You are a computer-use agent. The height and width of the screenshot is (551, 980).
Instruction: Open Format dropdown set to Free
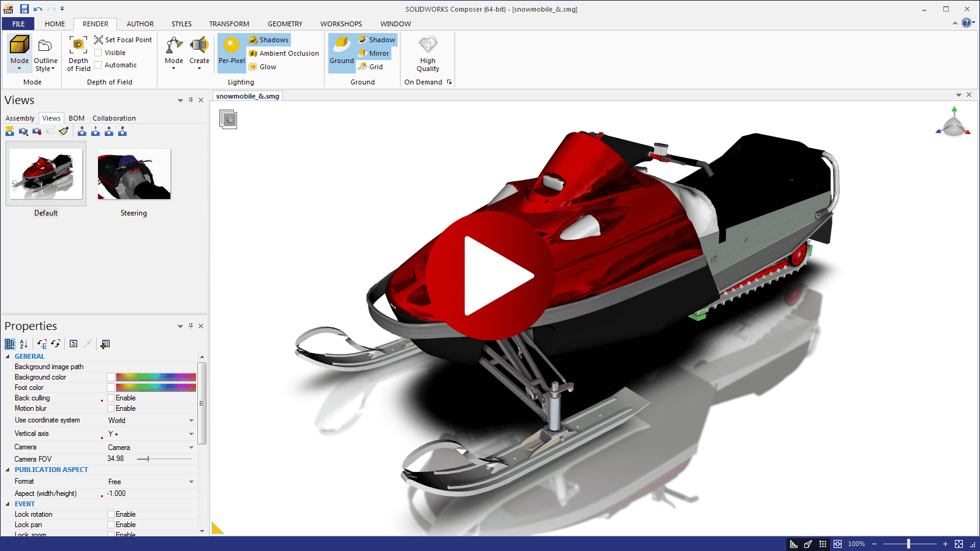click(x=191, y=482)
